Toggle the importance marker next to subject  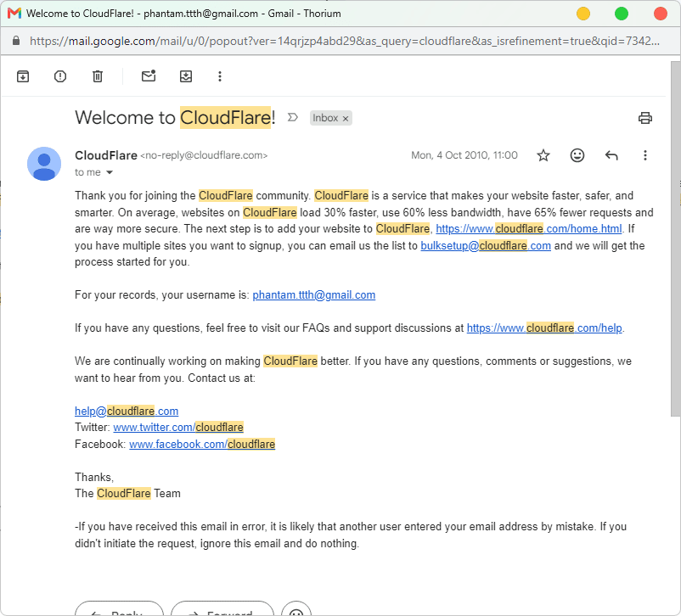293,117
